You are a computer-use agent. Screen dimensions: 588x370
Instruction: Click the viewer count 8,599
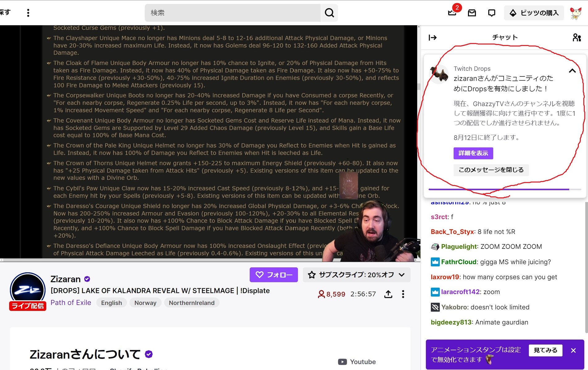tap(331, 294)
